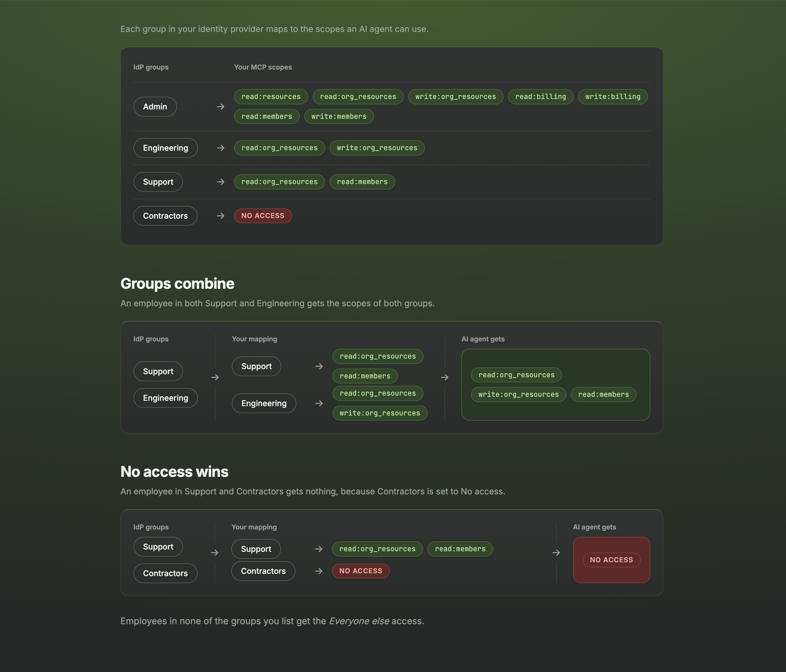This screenshot has height=672, width=786.
Task: Click the intro sentence about identity provider groups
Action: 274,29
